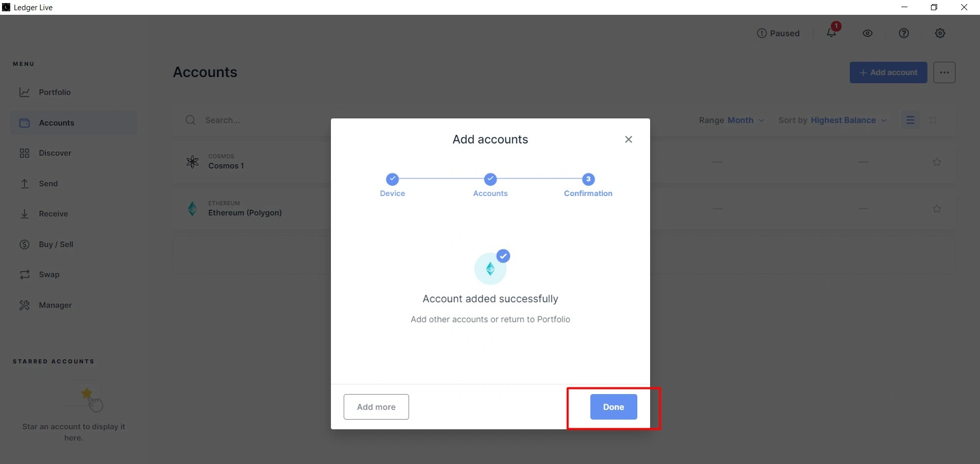Close the Add accounts dialog

(629, 139)
